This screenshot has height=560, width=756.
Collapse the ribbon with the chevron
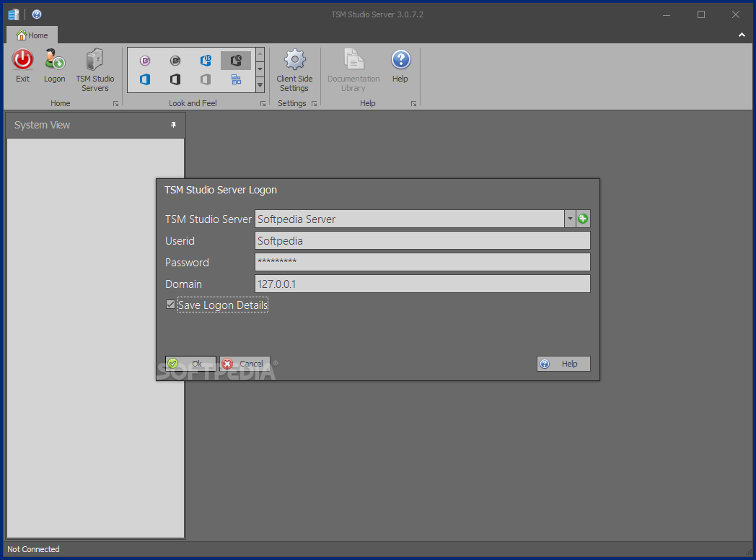point(742,35)
